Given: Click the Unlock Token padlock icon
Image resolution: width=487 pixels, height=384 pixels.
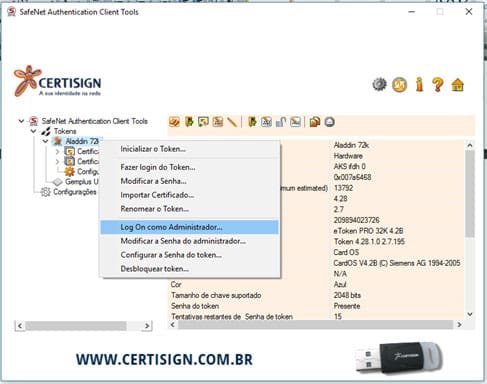Looking at the screenshot, I should (281, 122).
